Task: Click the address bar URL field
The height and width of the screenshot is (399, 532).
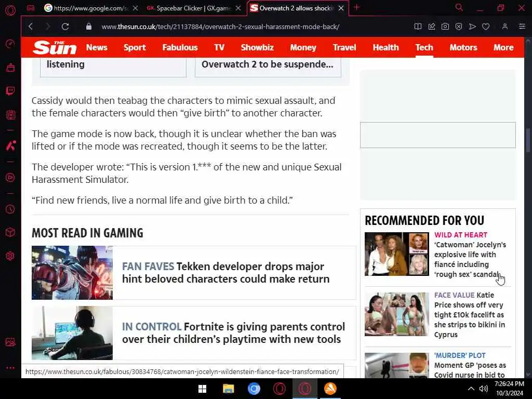Action: coord(220,26)
